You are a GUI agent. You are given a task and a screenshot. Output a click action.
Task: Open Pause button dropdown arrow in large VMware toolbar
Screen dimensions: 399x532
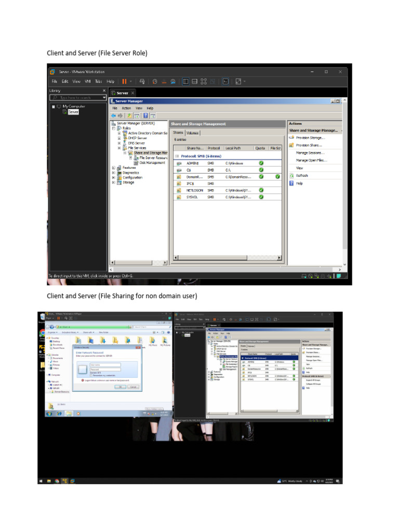click(130, 82)
